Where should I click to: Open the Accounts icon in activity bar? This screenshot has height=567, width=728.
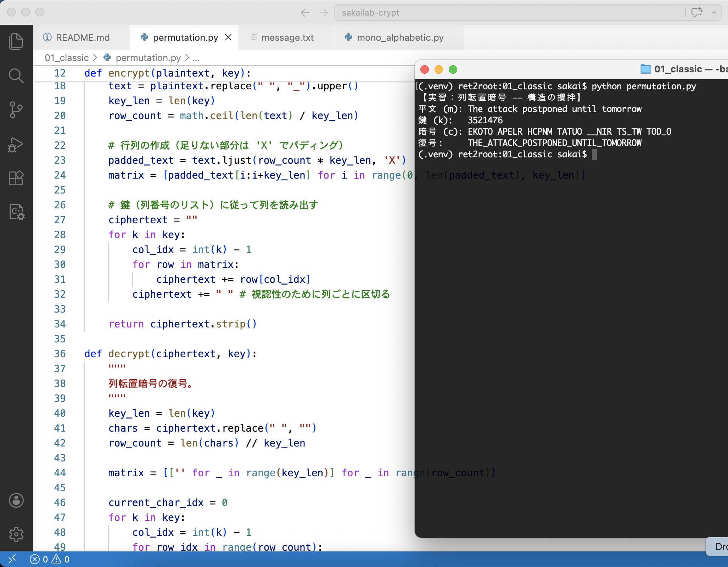pyautogui.click(x=16, y=500)
